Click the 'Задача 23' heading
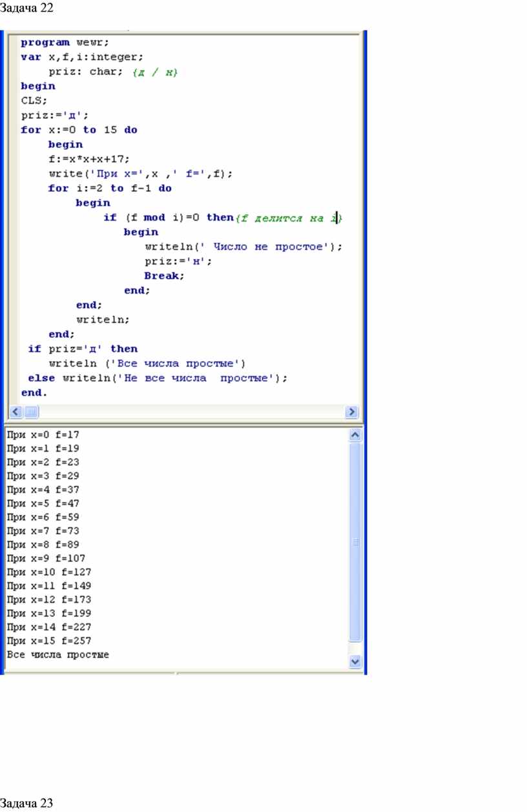This screenshot has width=527, height=812. (x=26, y=803)
